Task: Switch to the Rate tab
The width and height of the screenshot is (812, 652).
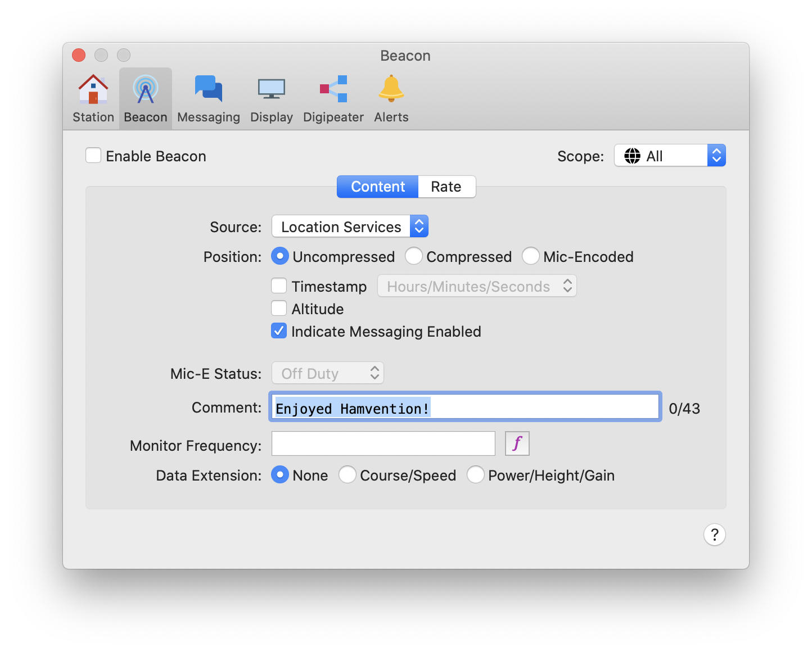Action: click(x=446, y=187)
